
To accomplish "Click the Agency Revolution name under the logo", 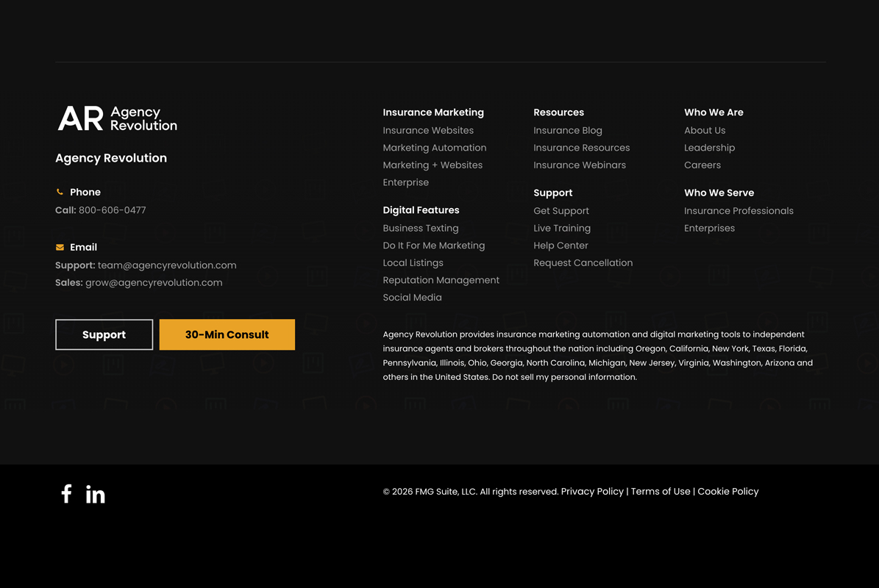I will 111,158.
